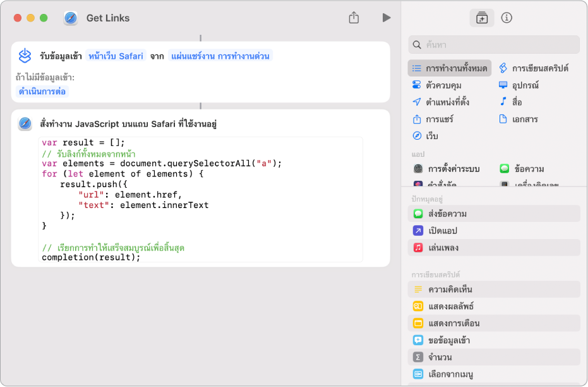Screen dimensions: 588x387
Task: Open the share sheet for Get Links
Action: [x=354, y=17]
